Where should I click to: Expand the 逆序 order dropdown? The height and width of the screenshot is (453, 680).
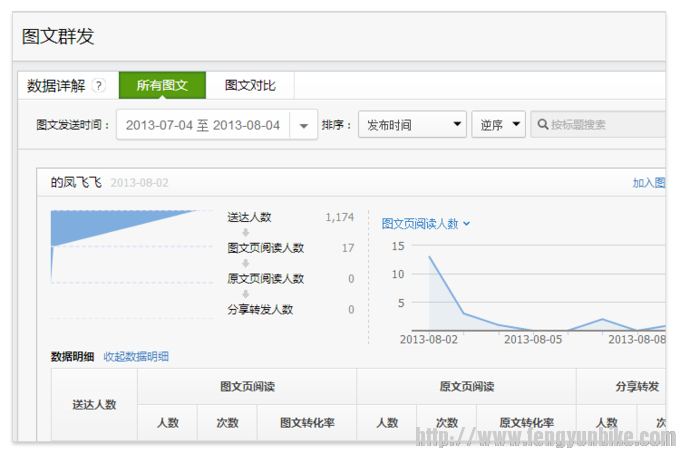coord(498,125)
